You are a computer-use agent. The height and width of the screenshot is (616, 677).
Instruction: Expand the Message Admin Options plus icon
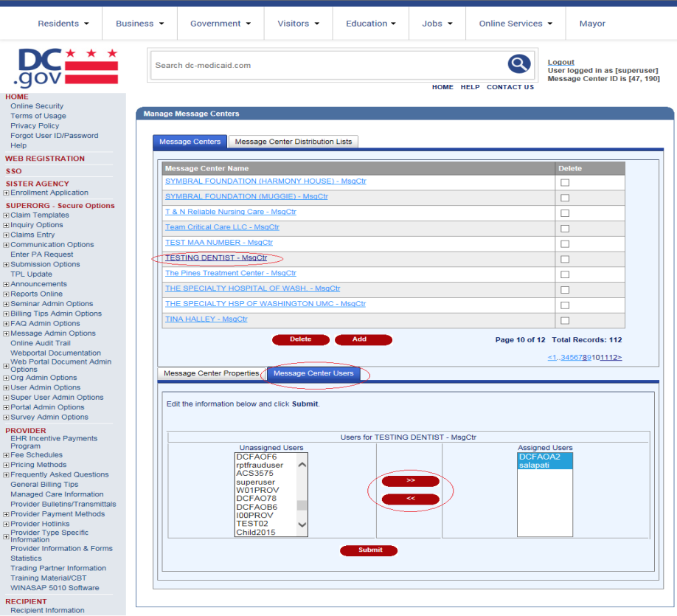[x=6, y=333]
